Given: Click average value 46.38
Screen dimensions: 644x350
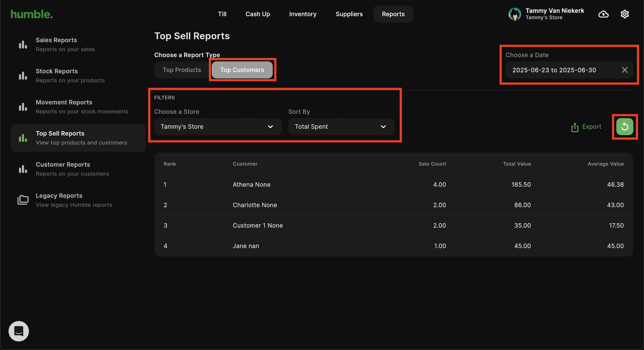Looking at the screenshot, I should (615, 185).
